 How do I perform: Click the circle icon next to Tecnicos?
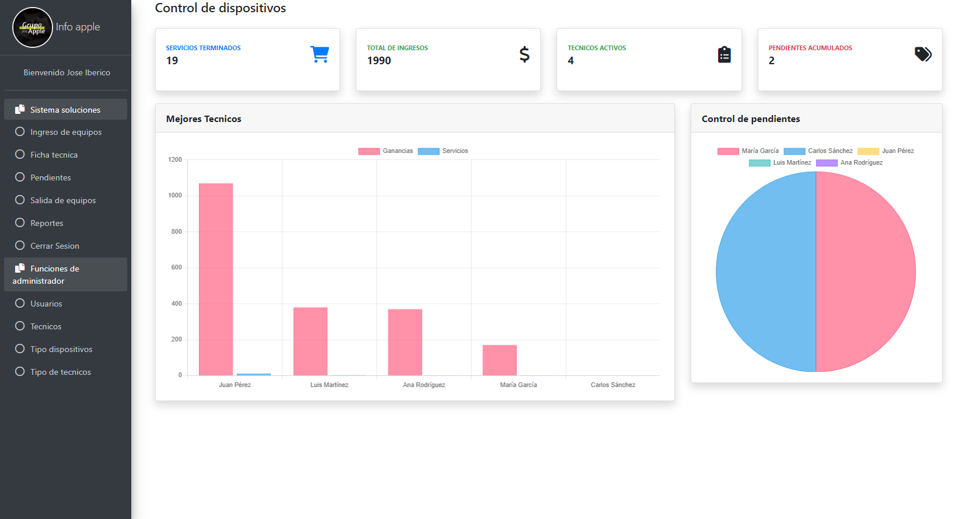pyautogui.click(x=20, y=326)
